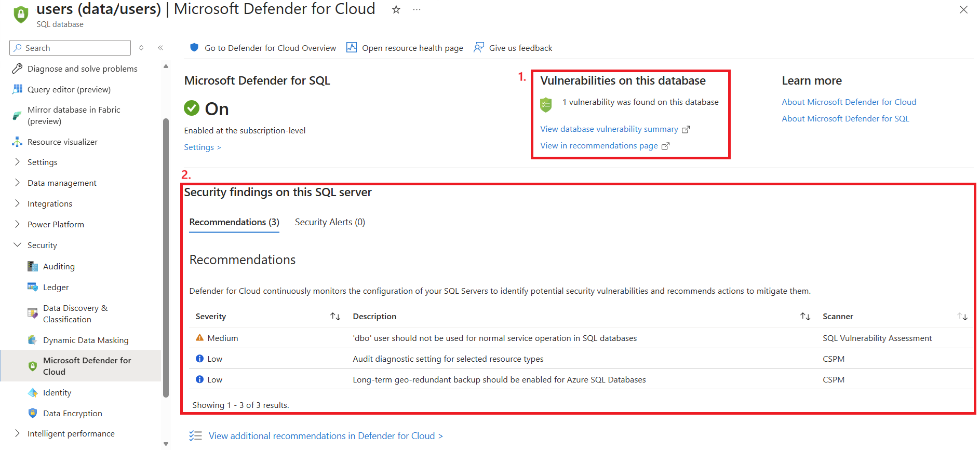Sort recommendations by Description column
This screenshot has width=980, height=451.
806,317
